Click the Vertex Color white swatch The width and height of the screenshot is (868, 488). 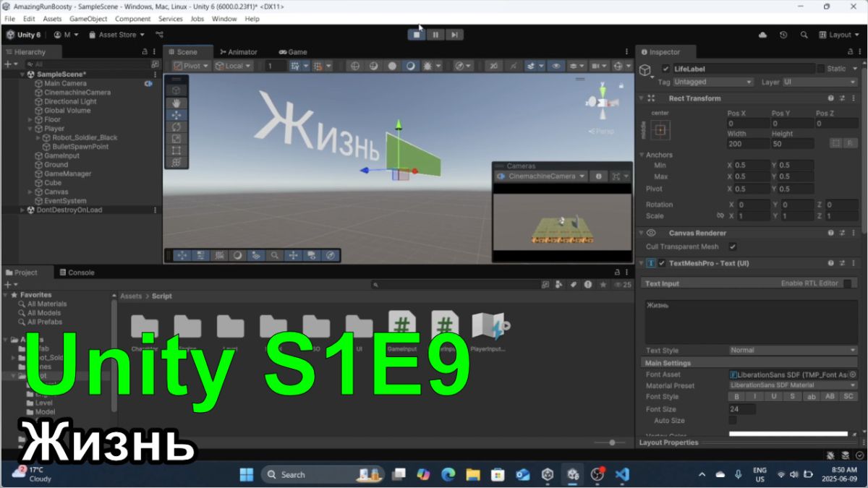tap(788, 434)
